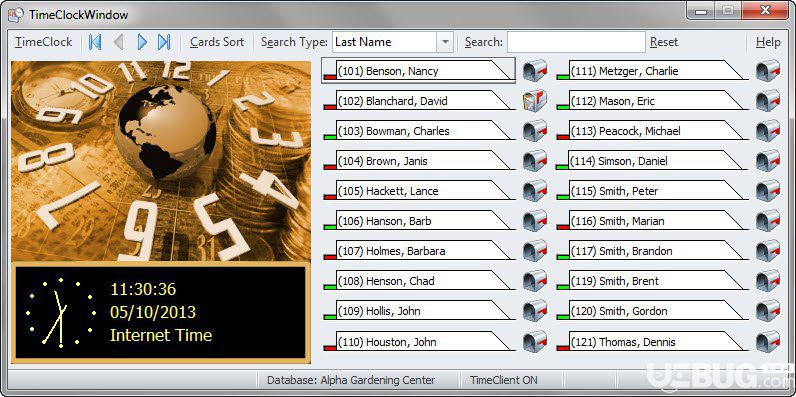
Task: Open the TimeClock menu
Action: pos(44,42)
